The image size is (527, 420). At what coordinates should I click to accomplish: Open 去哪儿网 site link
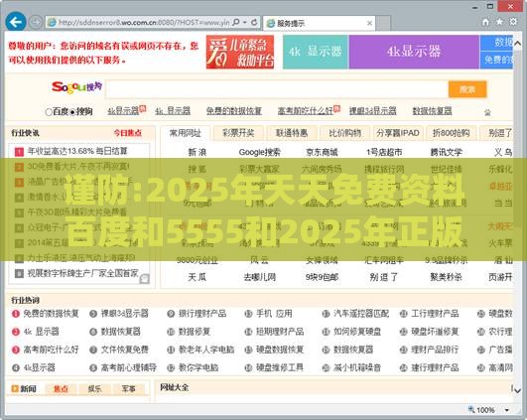point(259,277)
